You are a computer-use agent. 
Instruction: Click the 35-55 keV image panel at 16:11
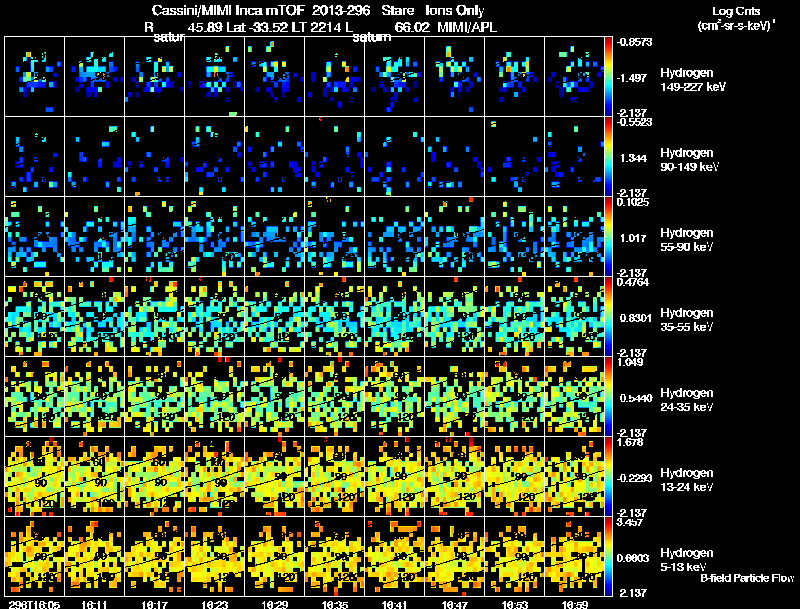(94, 317)
